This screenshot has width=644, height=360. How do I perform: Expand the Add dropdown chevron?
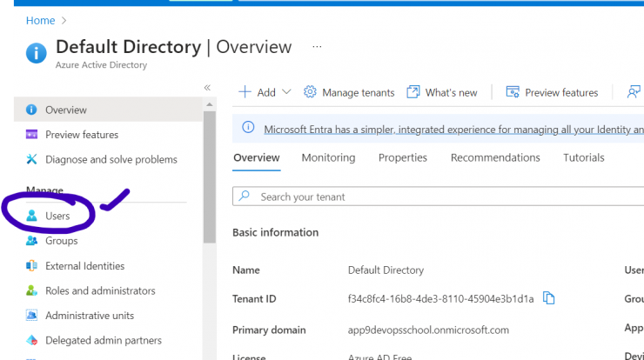(x=286, y=92)
